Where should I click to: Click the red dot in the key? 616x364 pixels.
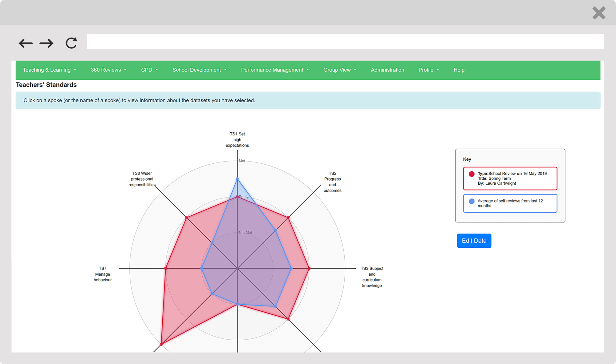click(472, 174)
